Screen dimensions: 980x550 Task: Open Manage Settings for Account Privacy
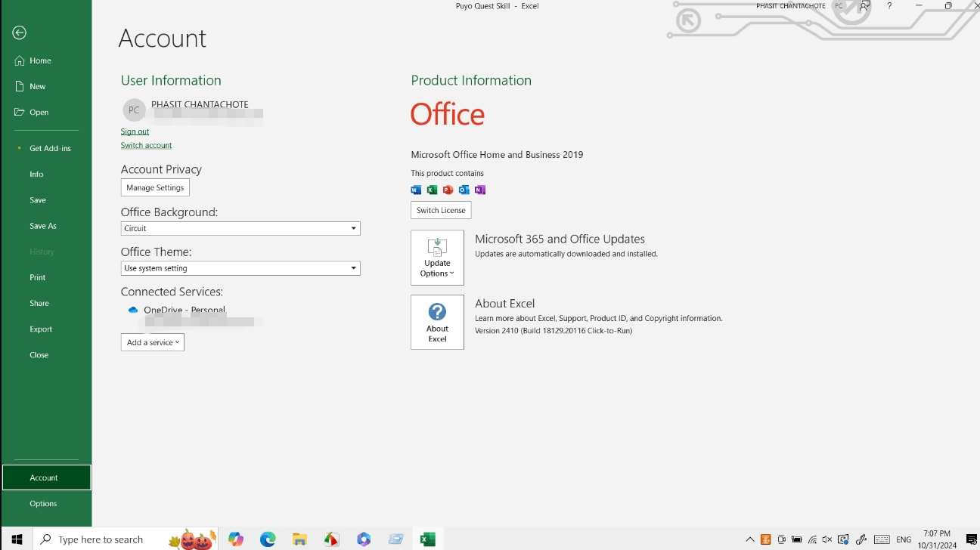point(155,187)
